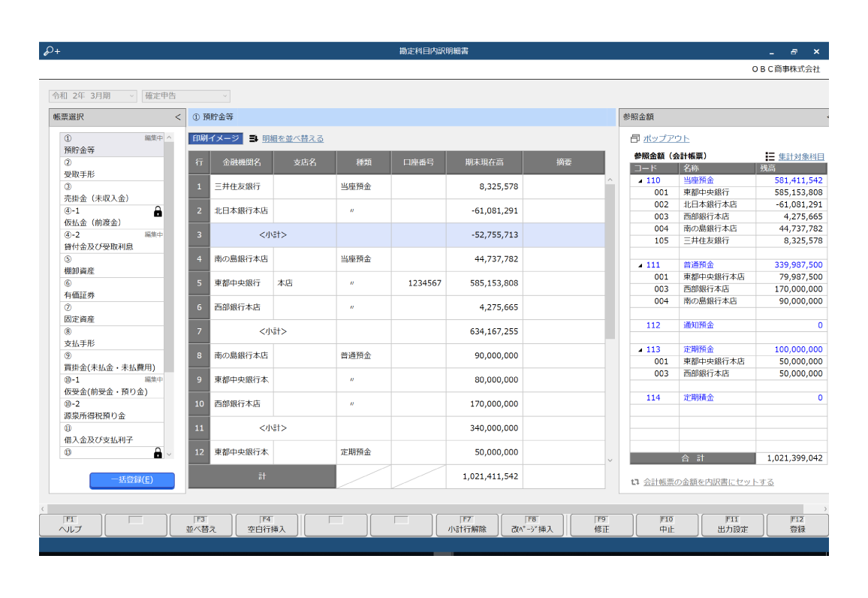Click the refresh icon beside 会計帳票の金額
Viewport: 868px width, 598px height.
635,482
